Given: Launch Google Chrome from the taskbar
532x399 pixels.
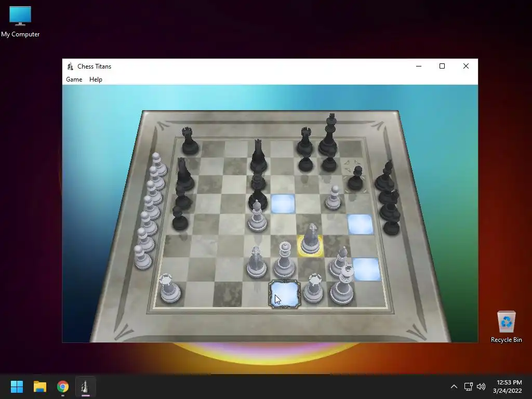Looking at the screenshot, I should click(63, 387).
